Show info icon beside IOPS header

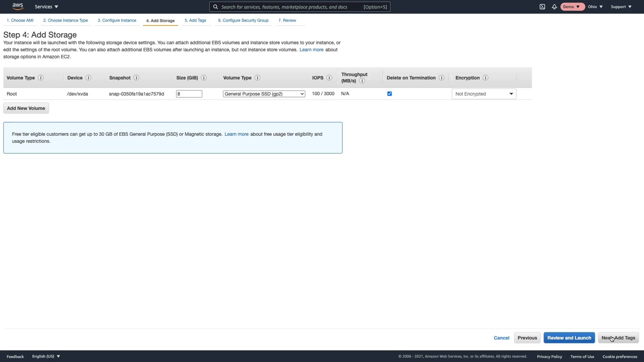click(x=329, y=78)
